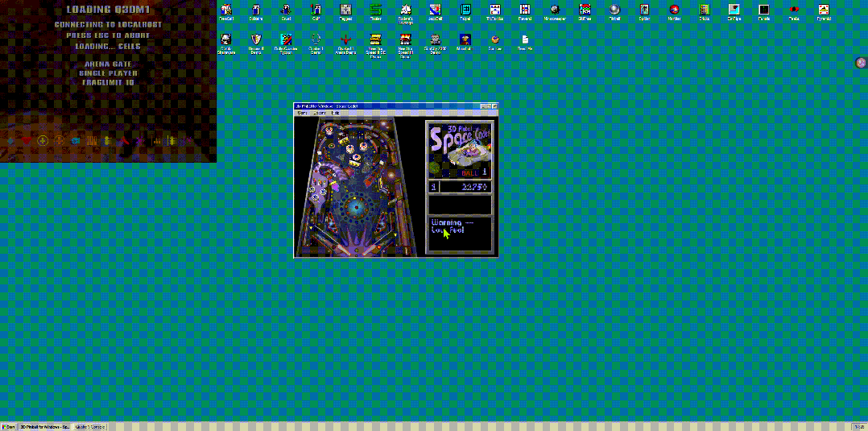Open the Heroes II Demo shield icon
Viewport: 868px width, 431px height.
click(x=255, y=44)
